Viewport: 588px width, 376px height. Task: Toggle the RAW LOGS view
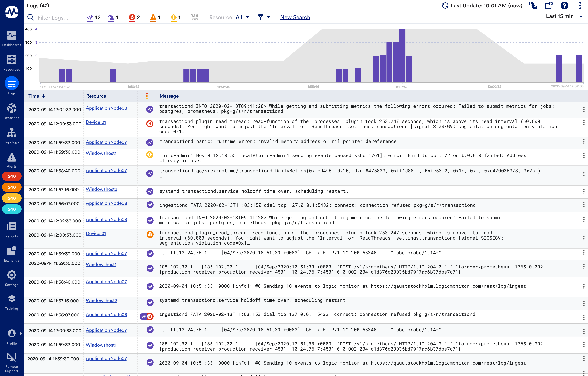194,17
